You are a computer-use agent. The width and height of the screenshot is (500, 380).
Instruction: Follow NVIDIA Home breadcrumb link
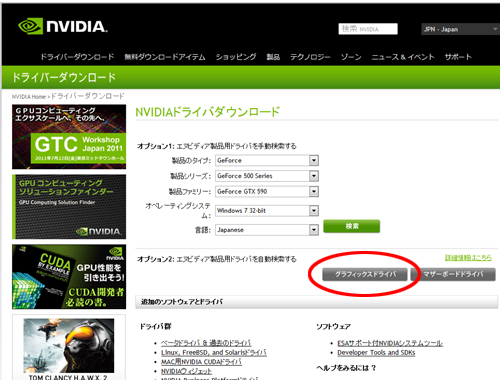[29, 97]
